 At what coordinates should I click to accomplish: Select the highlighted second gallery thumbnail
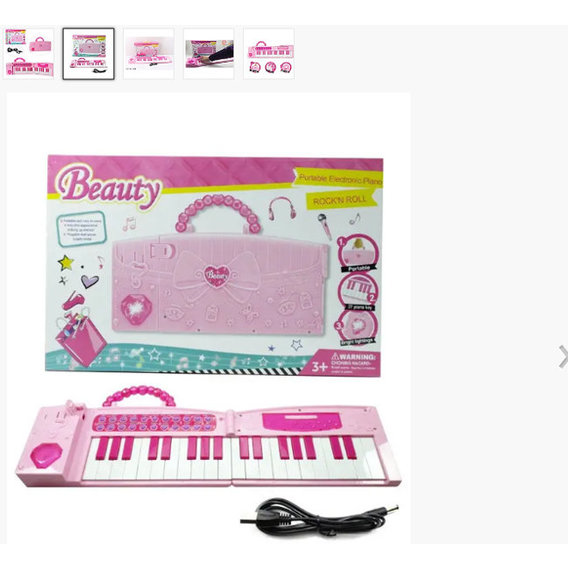coord(88,54)
